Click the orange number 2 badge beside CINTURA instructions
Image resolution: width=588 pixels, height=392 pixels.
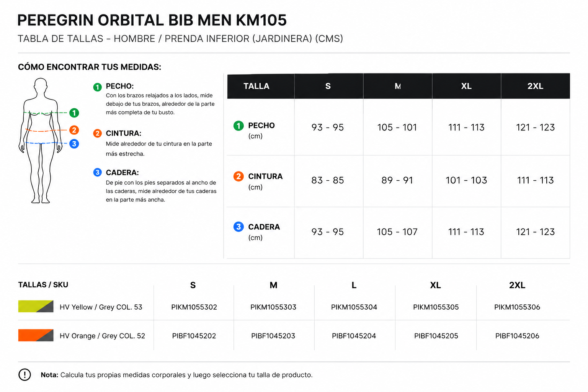click(x=98, y=133)
